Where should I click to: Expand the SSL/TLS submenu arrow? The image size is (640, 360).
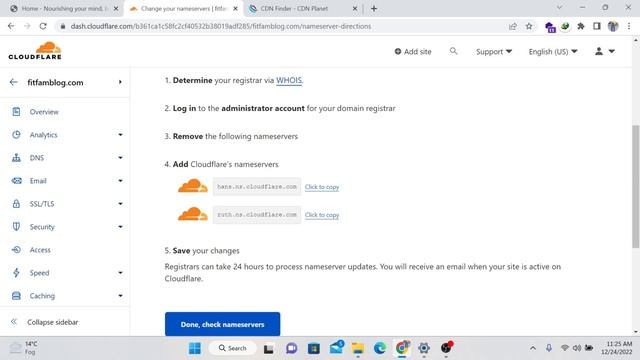[120, 204]
